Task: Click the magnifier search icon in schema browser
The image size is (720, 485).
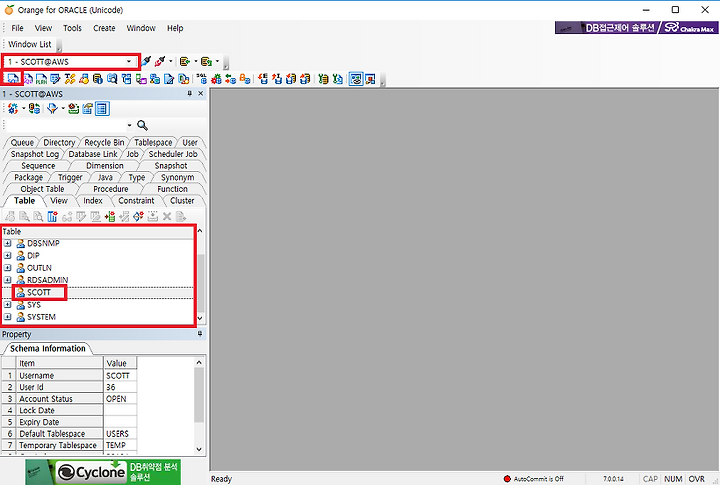Action: [142, 125]
